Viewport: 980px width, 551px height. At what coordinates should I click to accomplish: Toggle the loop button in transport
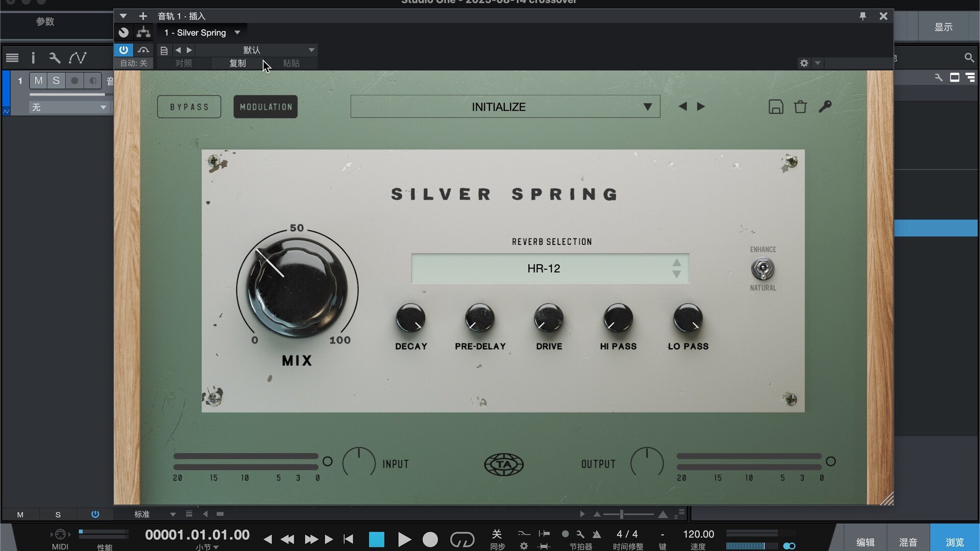coord(462,539)
